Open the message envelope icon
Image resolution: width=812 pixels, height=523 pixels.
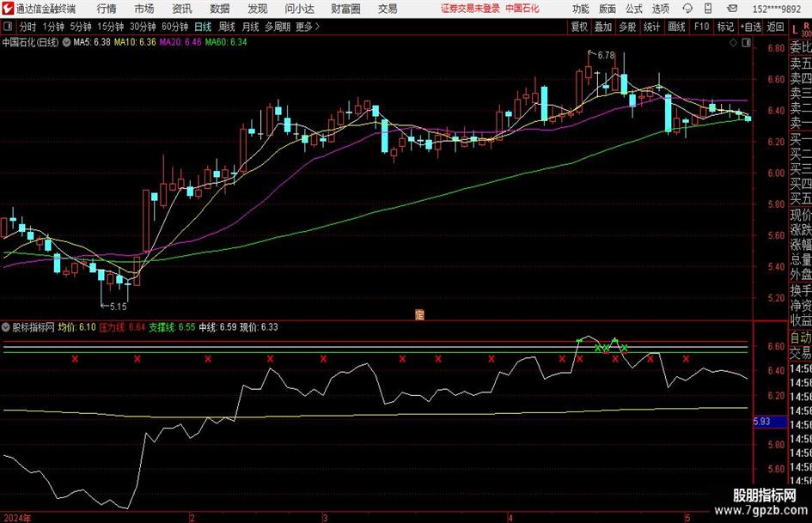pos(732,9)
